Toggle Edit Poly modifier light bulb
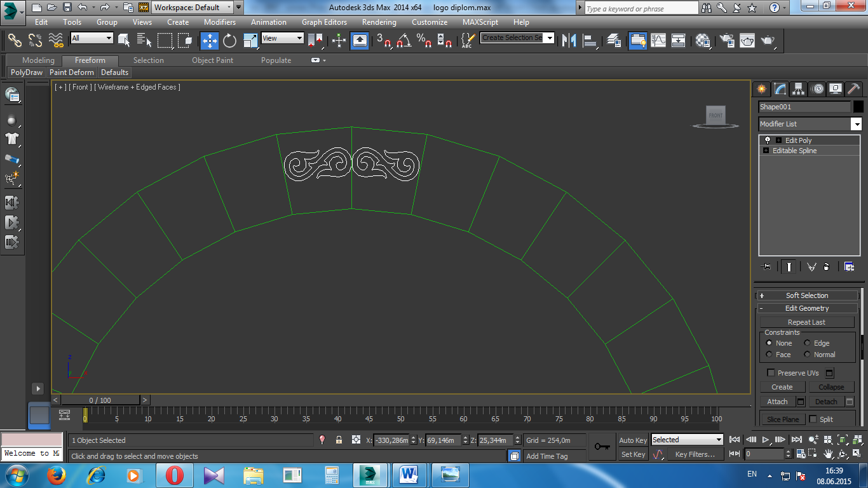This screenshot has height=488, width=868. coord(768,140)
